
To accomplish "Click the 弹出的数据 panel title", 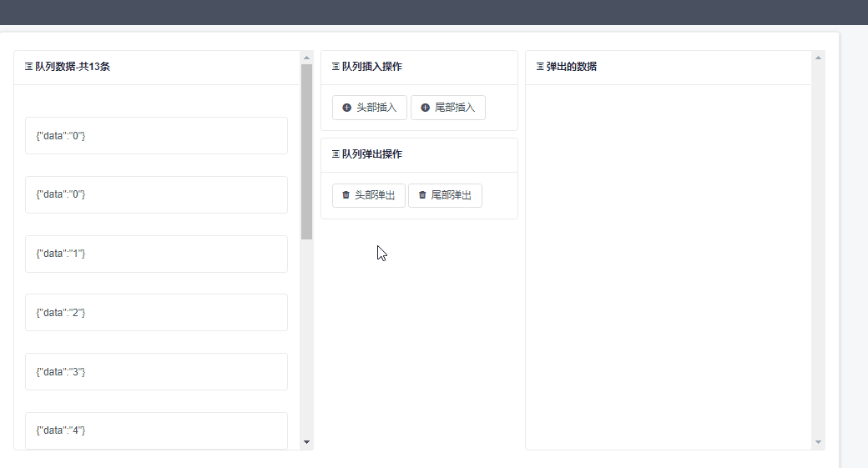I will [x=571, y=67].
